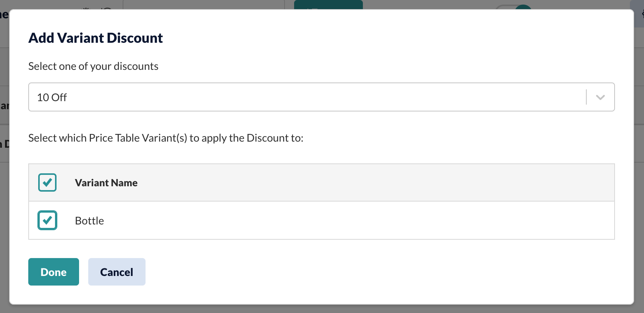Expand the discount dropdown chevron arrow
644x313 pixels.
600,97
